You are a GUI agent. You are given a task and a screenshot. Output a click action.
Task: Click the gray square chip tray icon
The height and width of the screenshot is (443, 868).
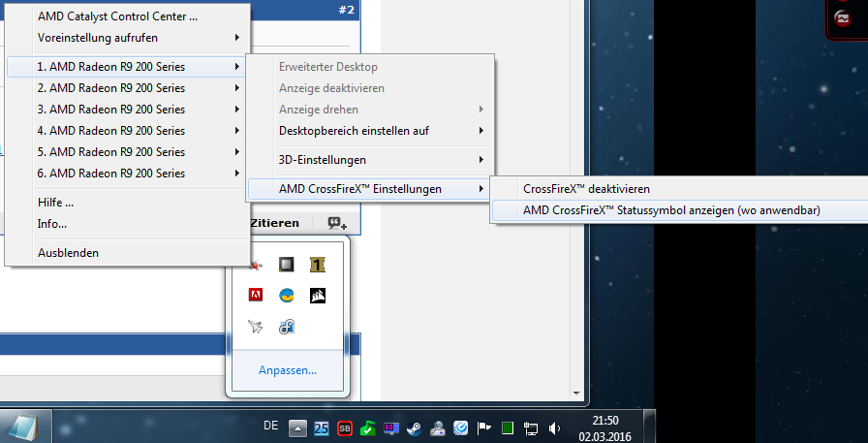tap(286, 265)
